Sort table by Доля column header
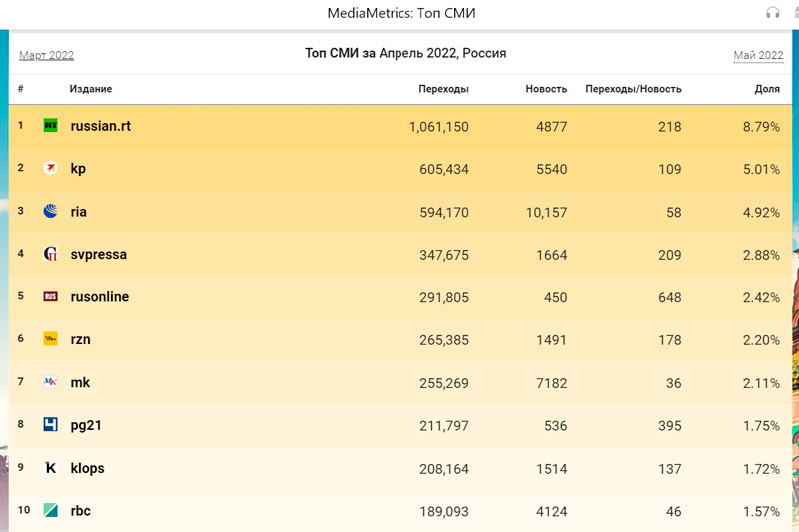Screen dimensions: 799x532 click(766, 89)
